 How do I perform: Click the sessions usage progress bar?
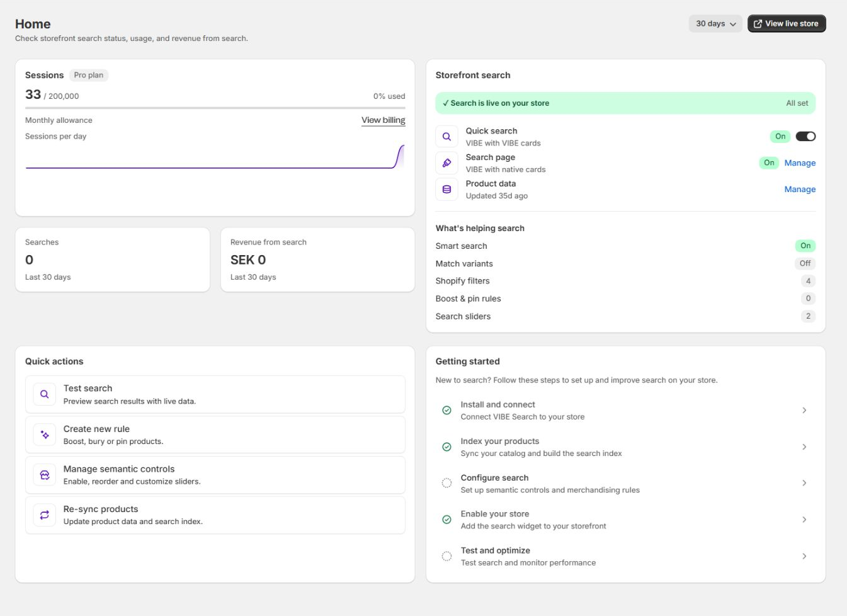click(215, 108)
